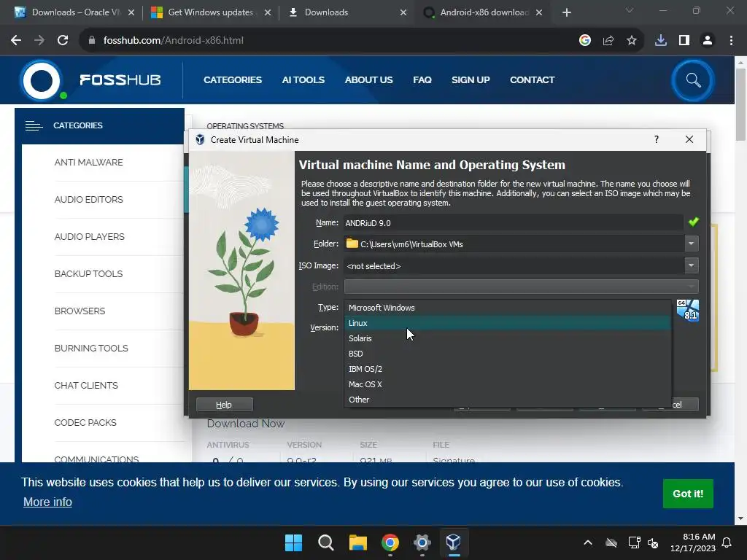Viewport: 747px width, 560px height.
Task: Click the FossHub search icon
Action: (x=693, y=80)
